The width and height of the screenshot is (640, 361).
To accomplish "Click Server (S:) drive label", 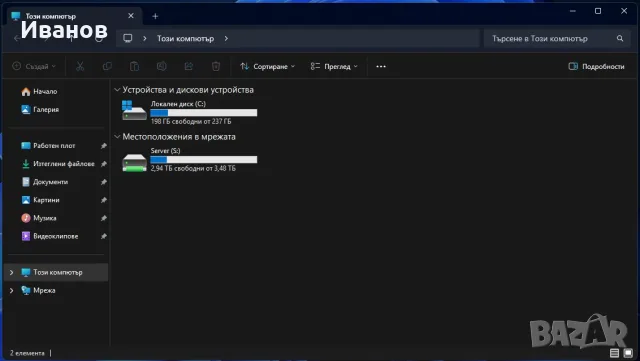I will [x=165, y=151].
